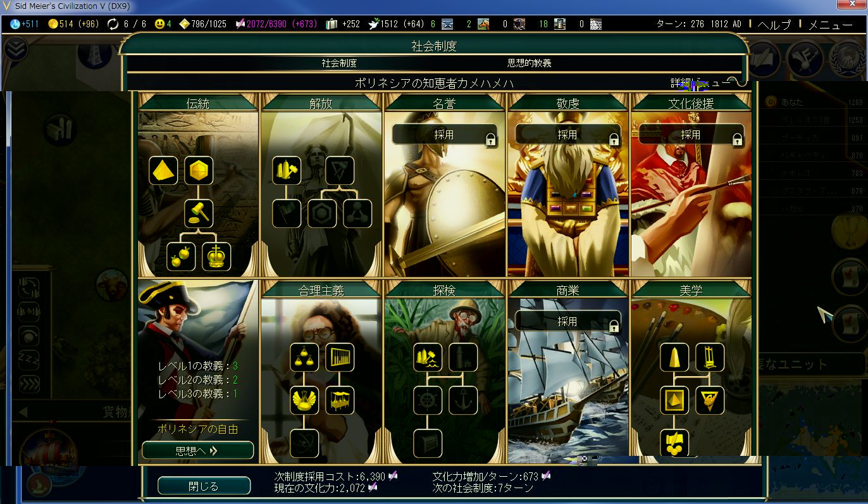Image resolution: width=868 pixels, height=504 pixels.
Task: Click 採用 on the 商業 policy tree
Action: coord(567,322)
